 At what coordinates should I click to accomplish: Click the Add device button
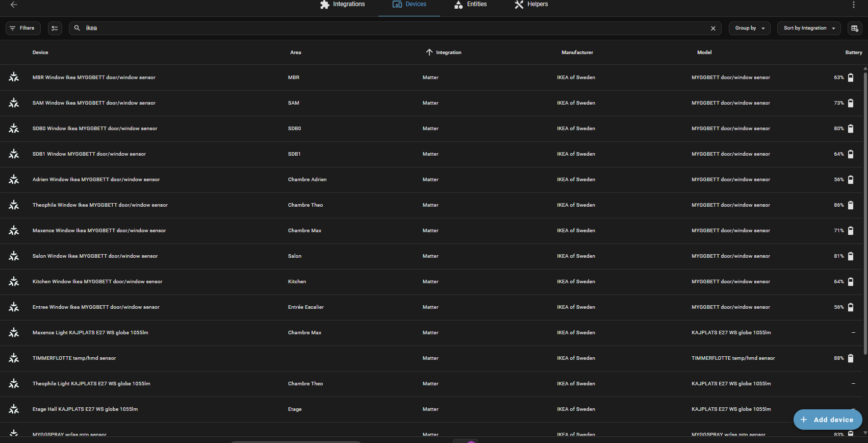coord(828,420)
